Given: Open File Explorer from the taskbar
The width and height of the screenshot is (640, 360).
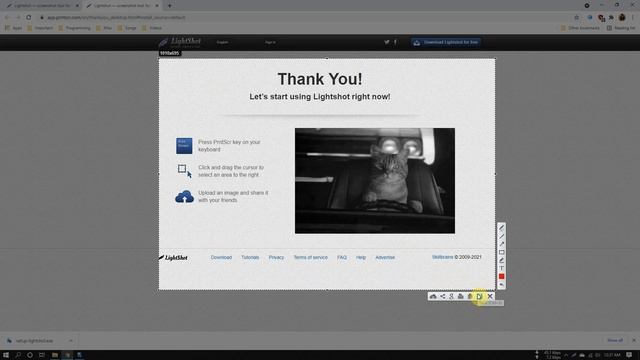Looking at the screenshot, I should (54, 355).
